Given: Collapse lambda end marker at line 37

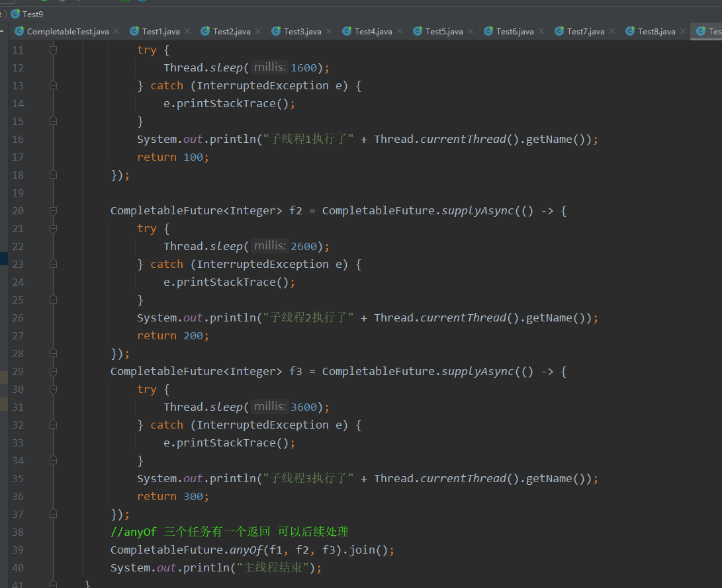Looking at the screenshot, I should tap(54, 514).
